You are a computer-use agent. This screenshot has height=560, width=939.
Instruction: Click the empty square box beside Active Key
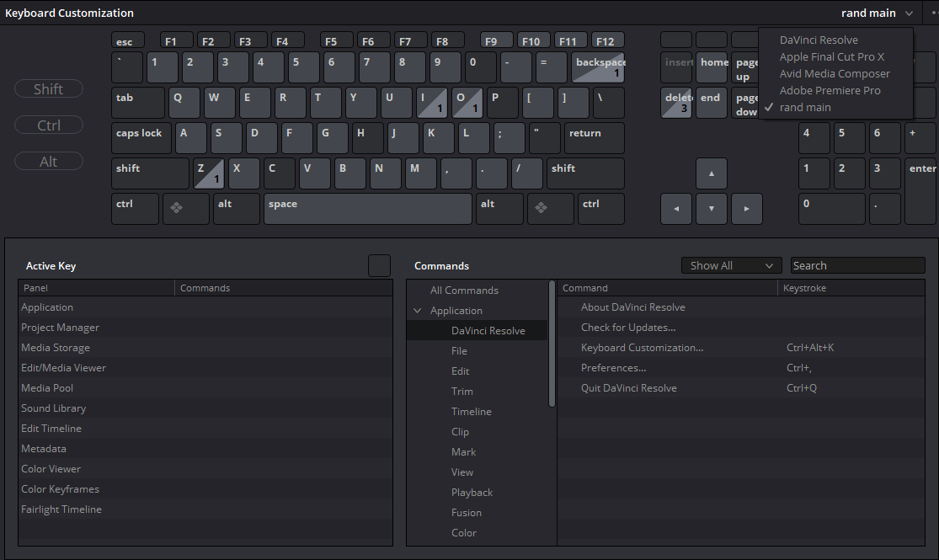(379, 266)
